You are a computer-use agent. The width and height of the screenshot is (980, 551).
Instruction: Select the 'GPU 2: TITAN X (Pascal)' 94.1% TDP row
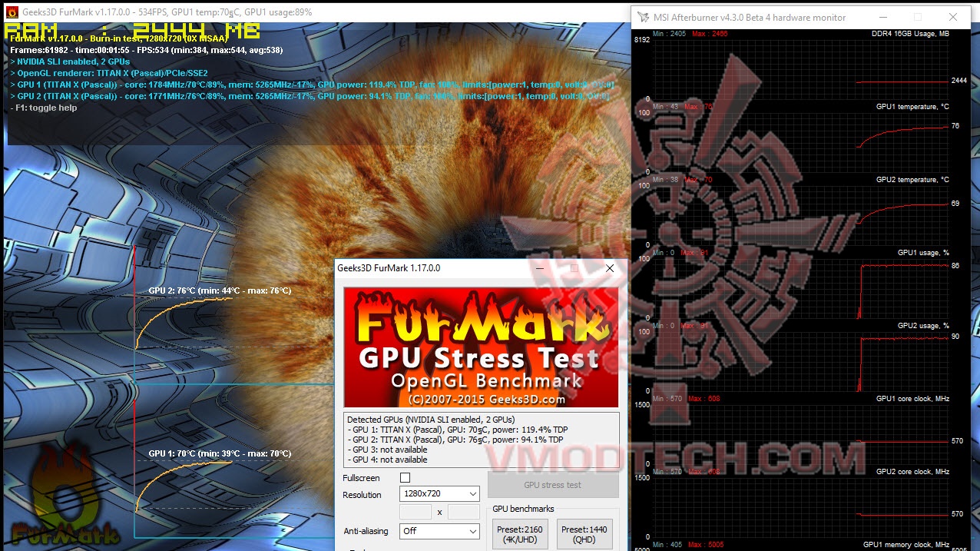click(455, 440)
